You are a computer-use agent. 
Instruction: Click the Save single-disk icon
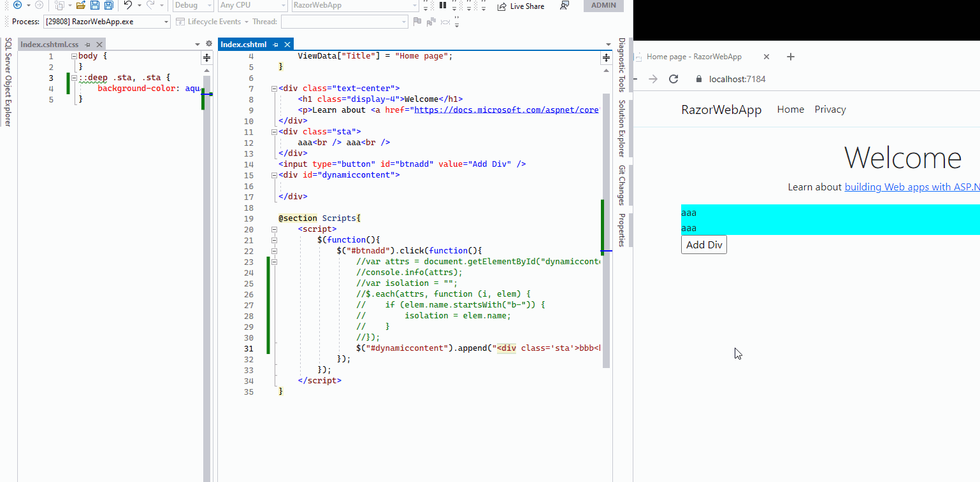coord(94,5)
